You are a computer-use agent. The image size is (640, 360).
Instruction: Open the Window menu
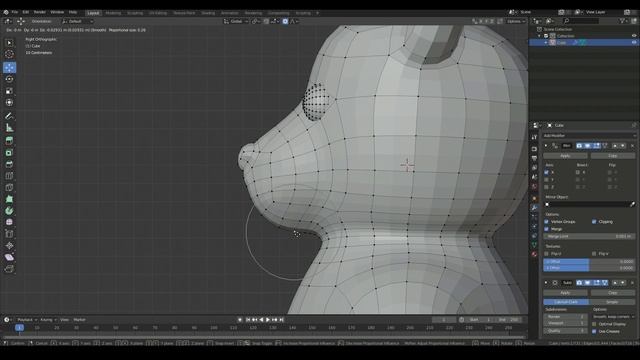point(57,12)
